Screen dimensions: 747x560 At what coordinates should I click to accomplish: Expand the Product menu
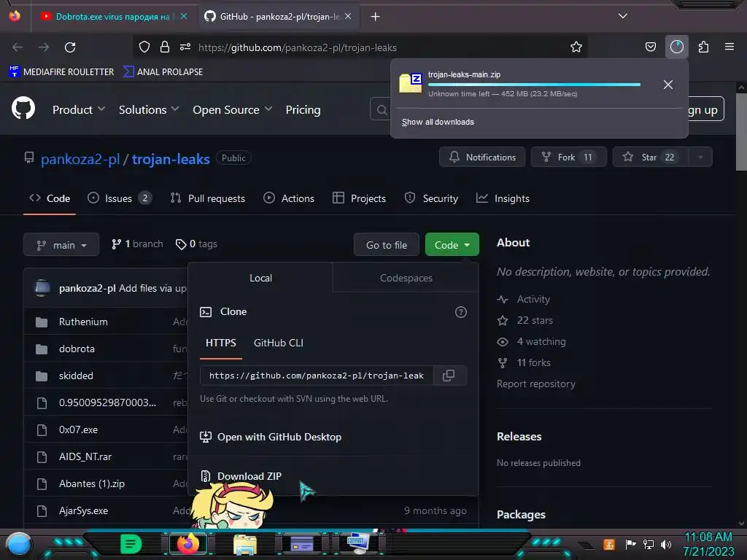(x=79, y=109)
